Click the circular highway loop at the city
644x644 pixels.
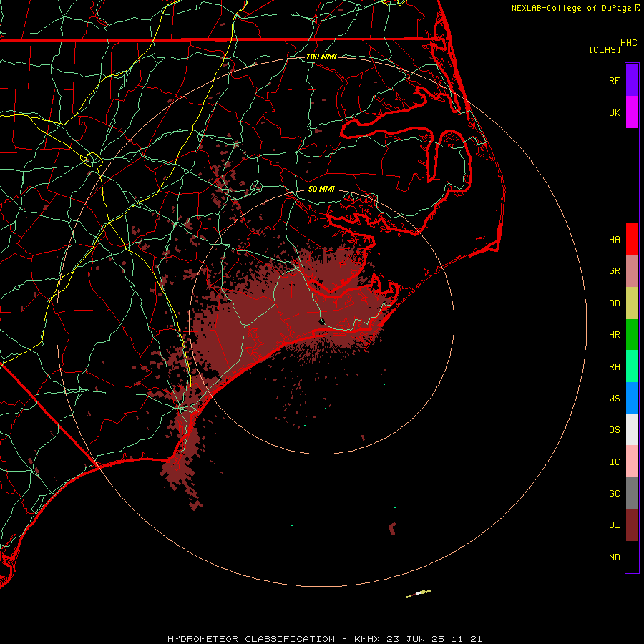94,160
